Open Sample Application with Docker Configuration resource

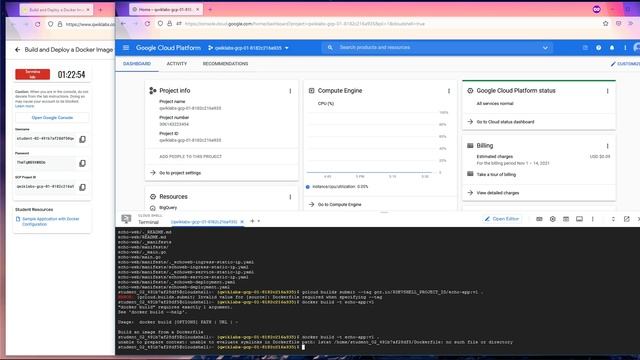point(51,222)
